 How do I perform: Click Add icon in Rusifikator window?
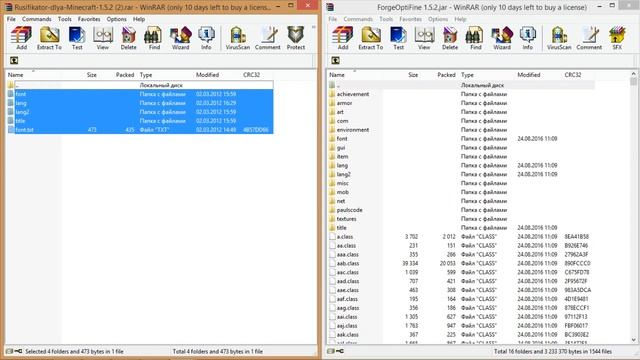pos(21,38)
